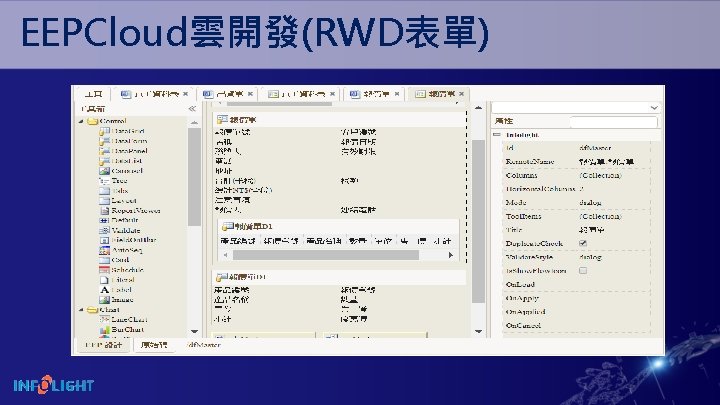Click the property search box beside 屬性

coord(613,121)
